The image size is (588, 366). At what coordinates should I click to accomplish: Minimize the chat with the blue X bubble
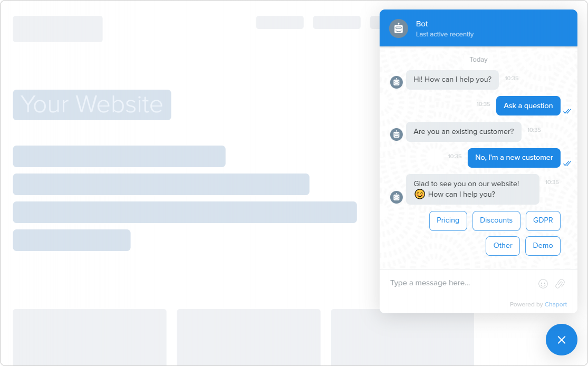pos(561,340)
